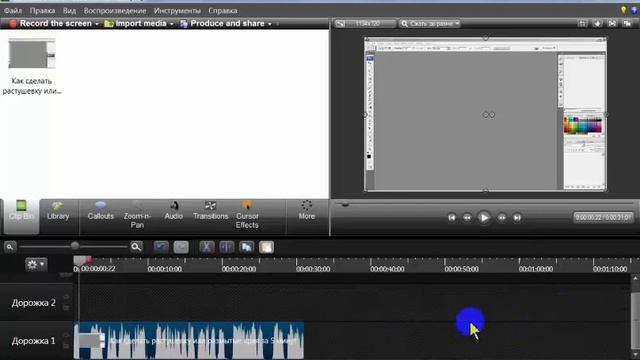Viewport: 640px width, 360px height.
Task: Open timeline track settings gear dropdown
Action: pyautogui.click(x=36, y=264)
